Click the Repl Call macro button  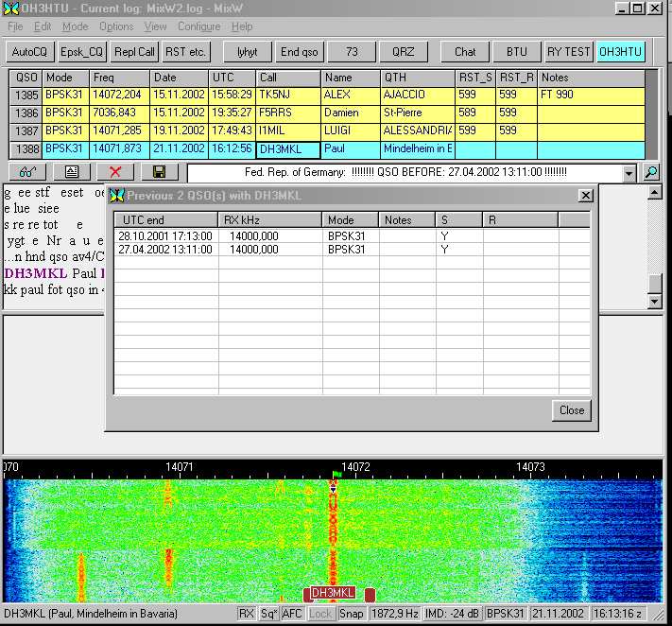(134, 52)
